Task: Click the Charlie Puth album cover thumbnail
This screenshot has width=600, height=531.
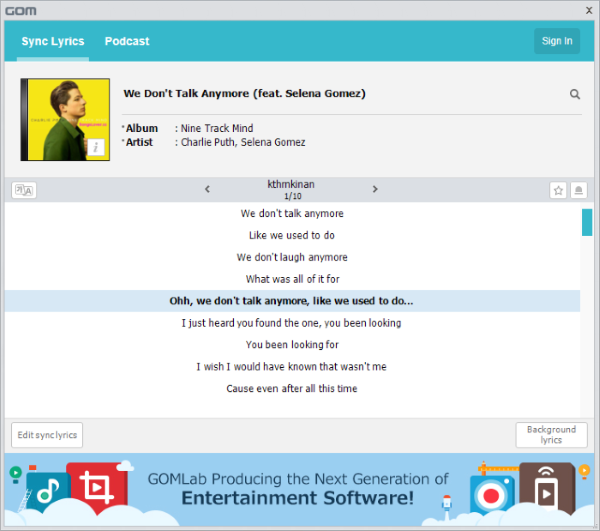Action: [65, 120]
